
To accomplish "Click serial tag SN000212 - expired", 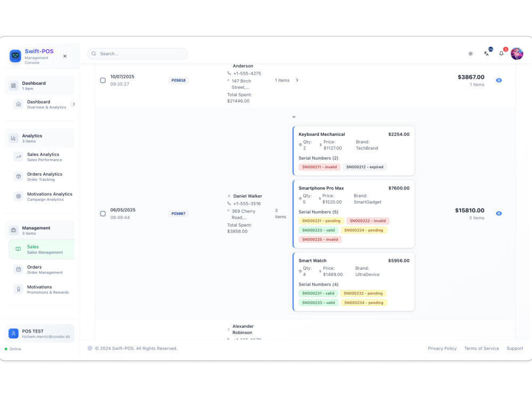I will (365, 167).
